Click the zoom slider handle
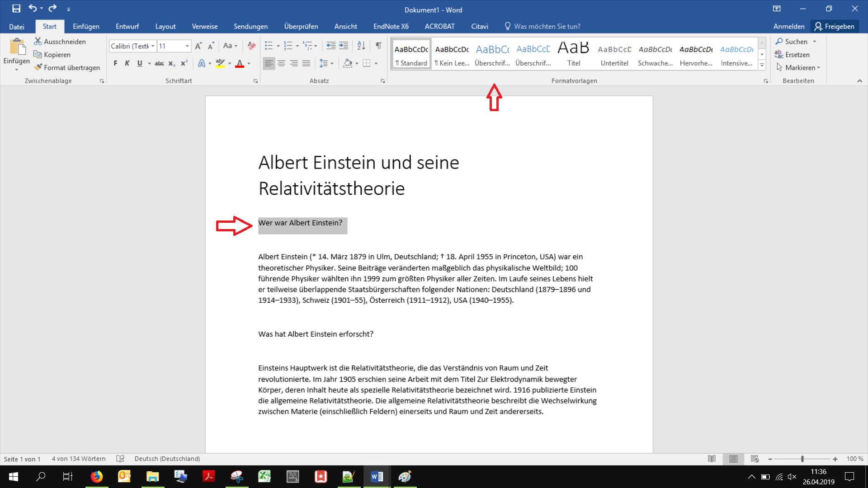The height and width of the screenshot is (488, 868). pyautogui.click(x=802, y=459)
